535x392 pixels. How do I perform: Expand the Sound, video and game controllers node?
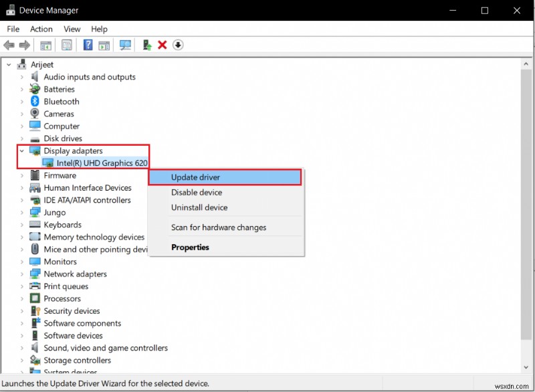21,348
